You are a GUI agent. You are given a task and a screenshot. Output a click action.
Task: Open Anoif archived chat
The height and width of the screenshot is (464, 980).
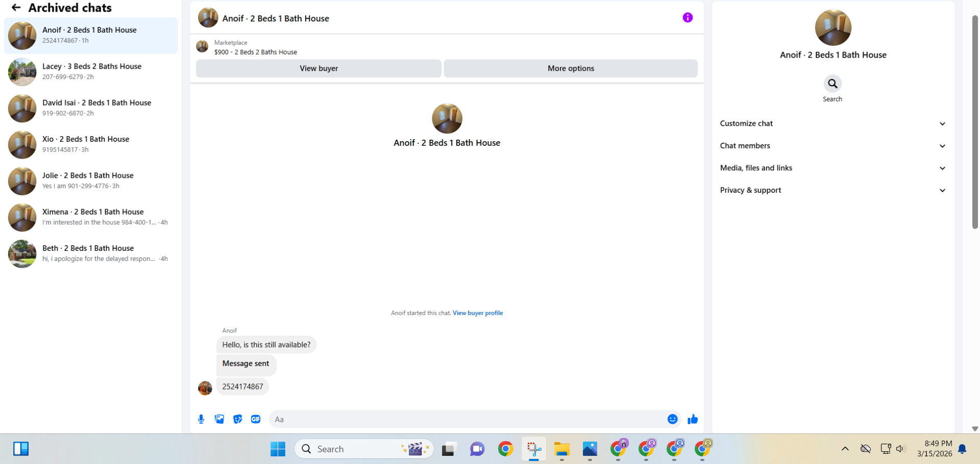point(91,35)
